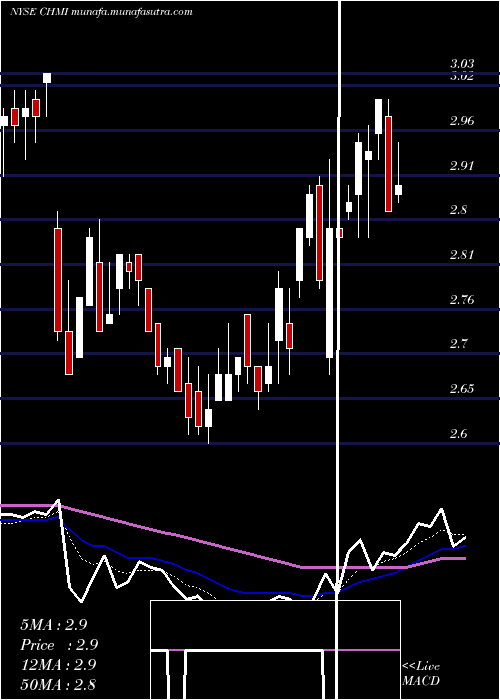
Task: Click the 2.81 price axis label
Action: 462,255
